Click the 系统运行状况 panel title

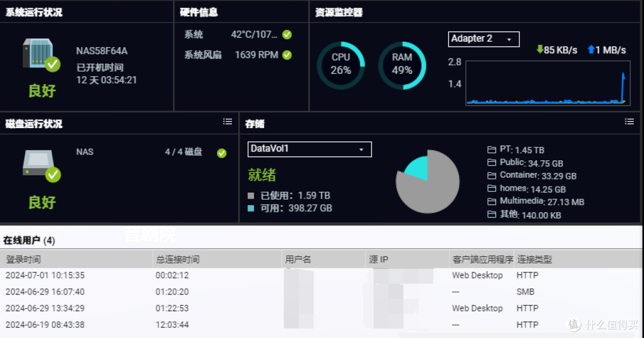click(x=33, y=13)
